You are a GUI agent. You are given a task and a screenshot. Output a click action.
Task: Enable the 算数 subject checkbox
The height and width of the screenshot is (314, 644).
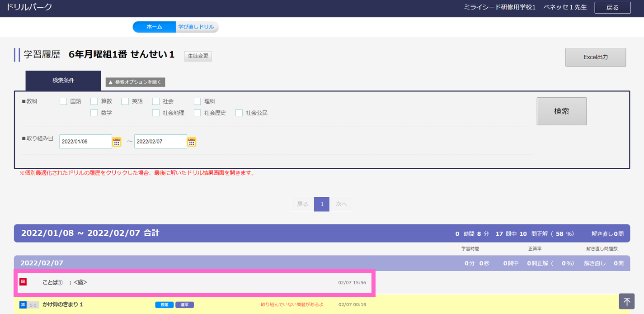point(94,101)
